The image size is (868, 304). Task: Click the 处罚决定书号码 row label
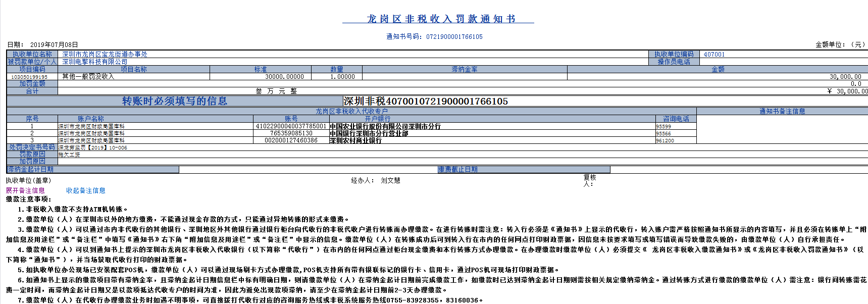pos(32,147)
